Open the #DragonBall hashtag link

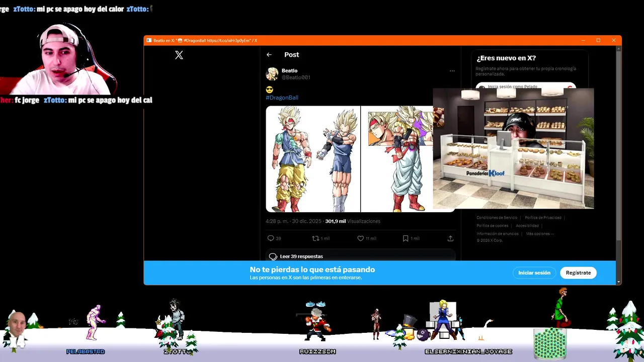point(282,98)
